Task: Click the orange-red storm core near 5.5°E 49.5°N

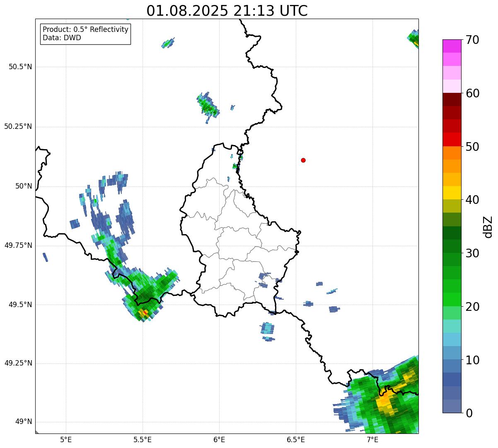Action: [x=145, y=312]
